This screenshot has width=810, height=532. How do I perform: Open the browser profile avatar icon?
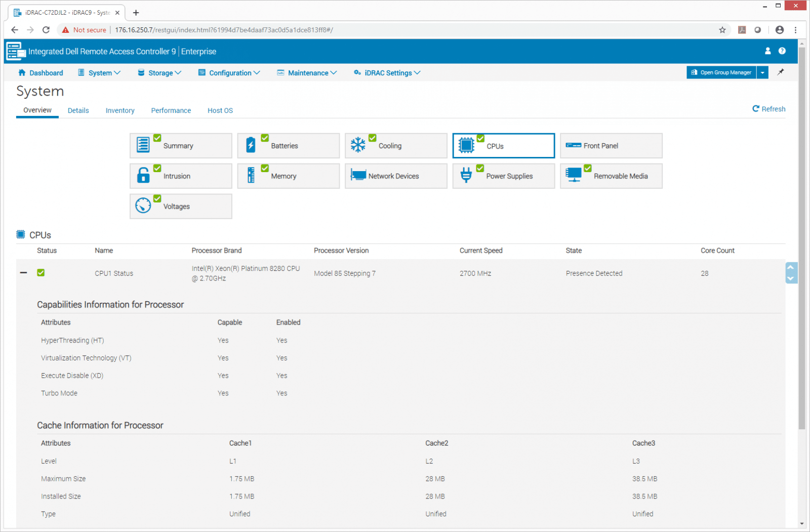780,30
